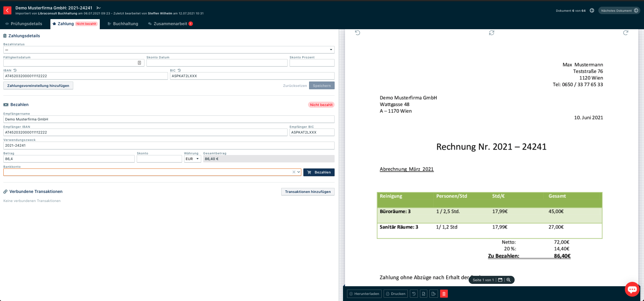Open the IBAN history icon
Viewport: 644px width, 301px height.
click(x=15, y=70)
